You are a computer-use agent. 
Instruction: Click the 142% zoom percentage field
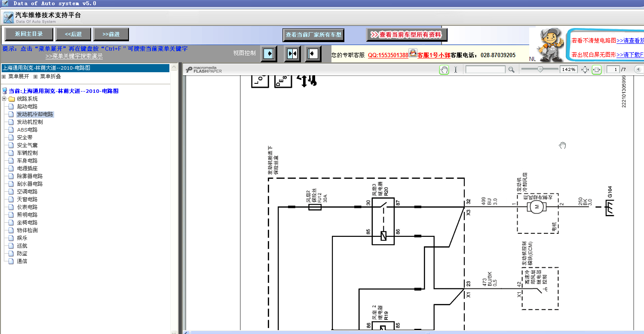click(569, 70)
